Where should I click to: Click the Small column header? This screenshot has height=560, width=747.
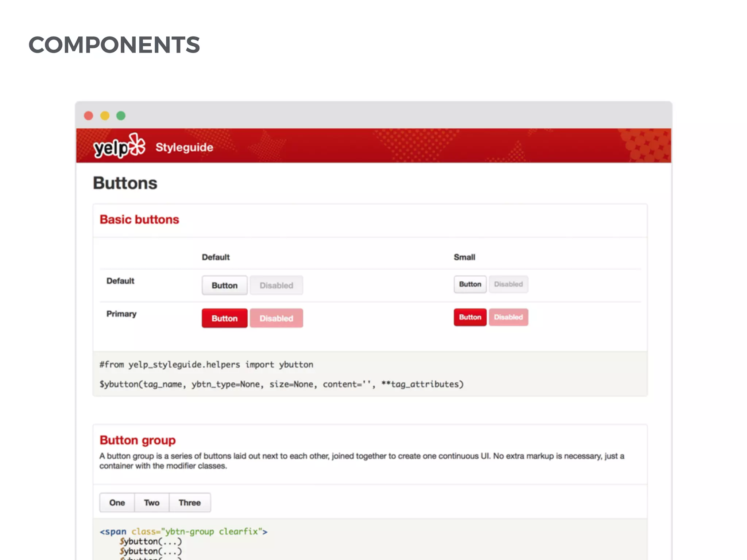click(464, 257)
